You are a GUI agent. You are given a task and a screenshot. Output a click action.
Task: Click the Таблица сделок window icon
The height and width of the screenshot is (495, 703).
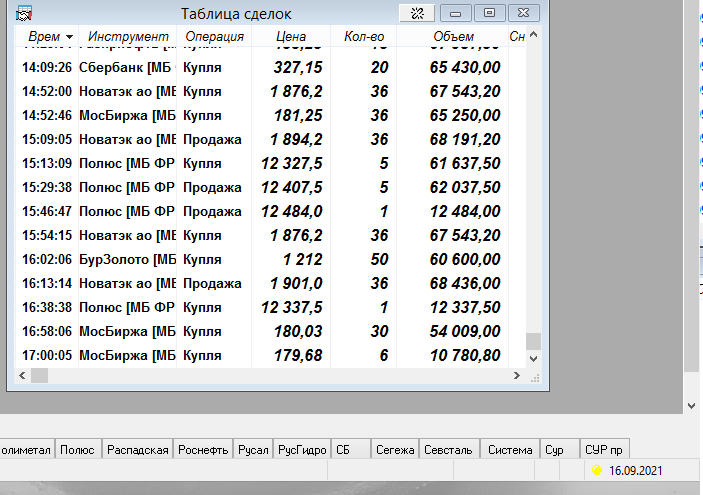point(24,13)
